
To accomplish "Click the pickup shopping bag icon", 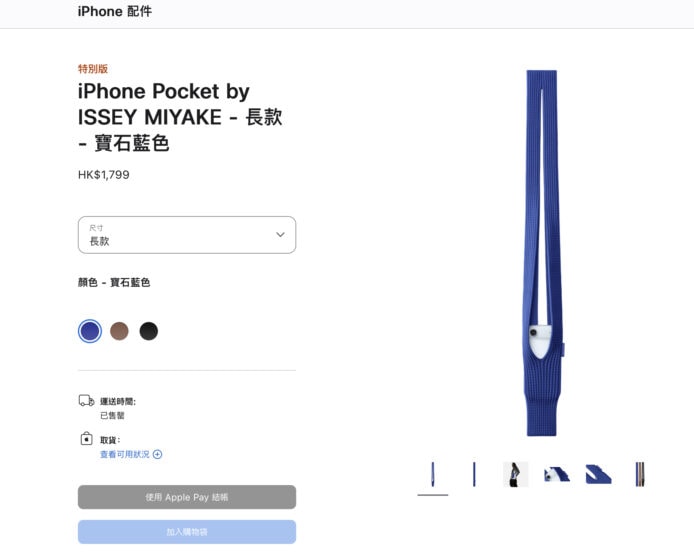I will tap(86, 439).
